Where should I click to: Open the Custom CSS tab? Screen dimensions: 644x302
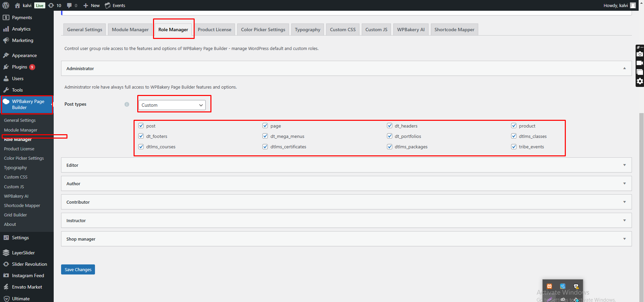pos(343,30)
